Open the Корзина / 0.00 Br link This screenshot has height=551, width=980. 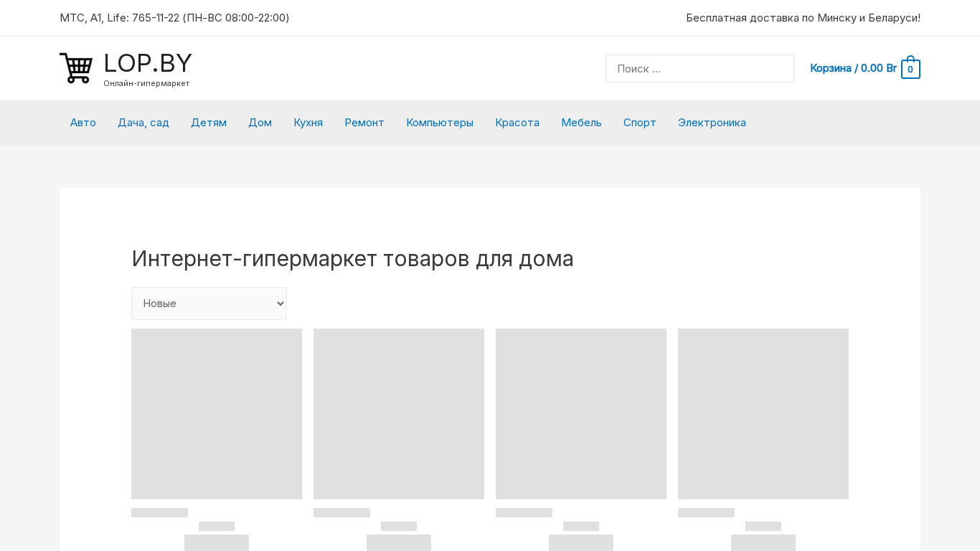pos(853,68)
